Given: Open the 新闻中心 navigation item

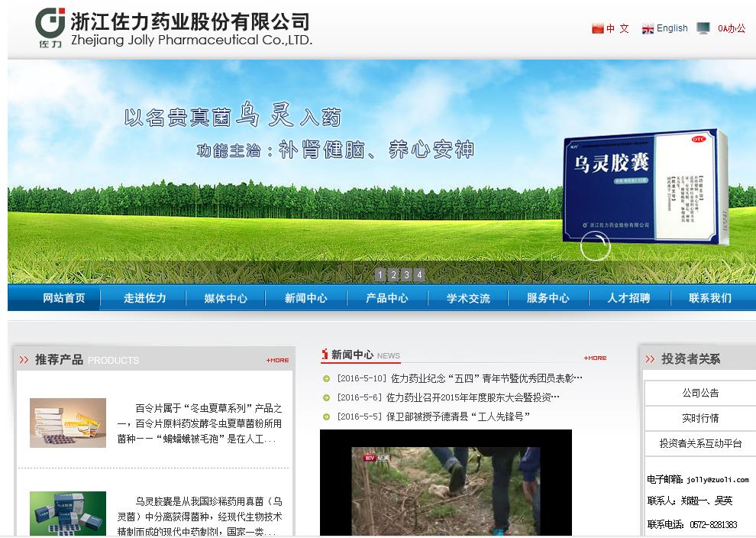Looking at the screenshot, I should [x=305, y=298].
